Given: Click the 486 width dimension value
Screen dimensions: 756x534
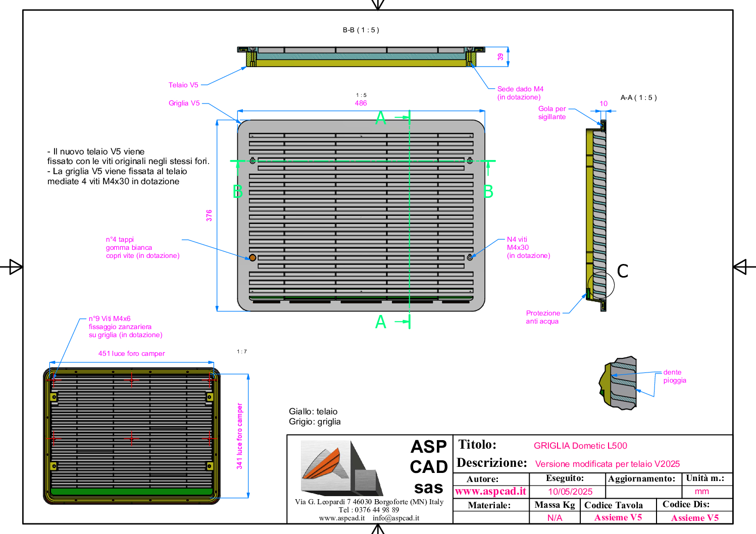Looking at the screenshot, I should [x=361, y=103].
